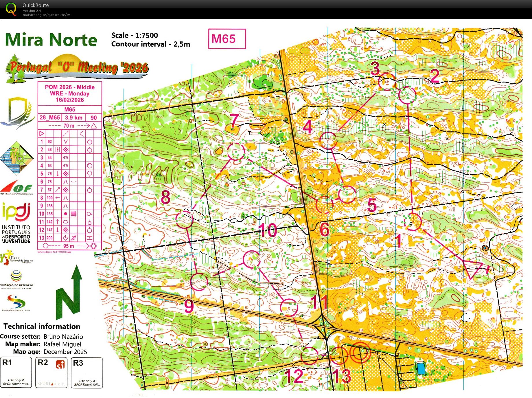Click the QuickRoute Q logo

(x=11, y=9)
